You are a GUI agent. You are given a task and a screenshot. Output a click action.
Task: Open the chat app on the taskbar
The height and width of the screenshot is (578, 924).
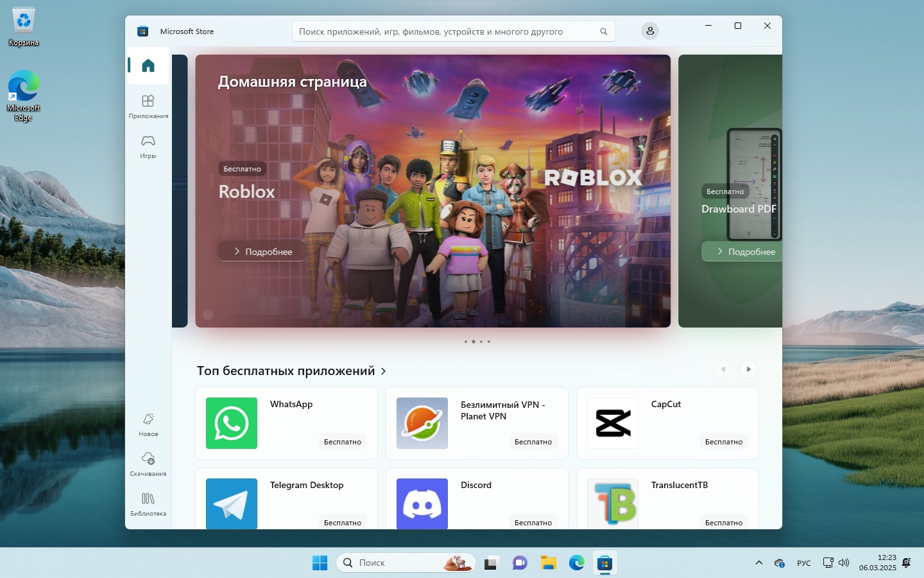520,563
